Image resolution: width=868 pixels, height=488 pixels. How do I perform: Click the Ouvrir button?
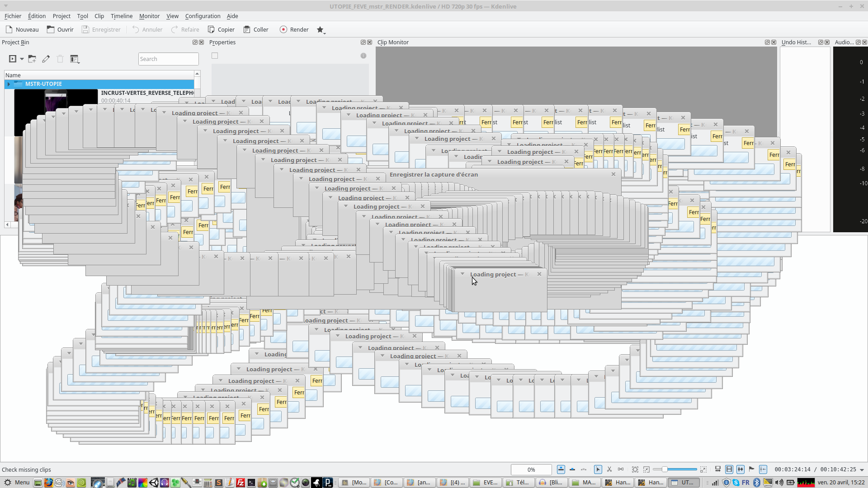pos(61,29)
